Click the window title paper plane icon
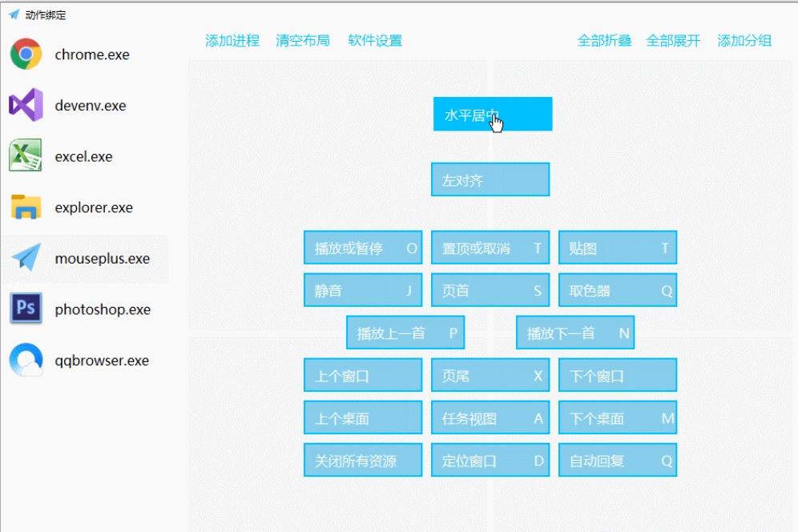Viewport: 798px width, 532px height. pos(14,14)
